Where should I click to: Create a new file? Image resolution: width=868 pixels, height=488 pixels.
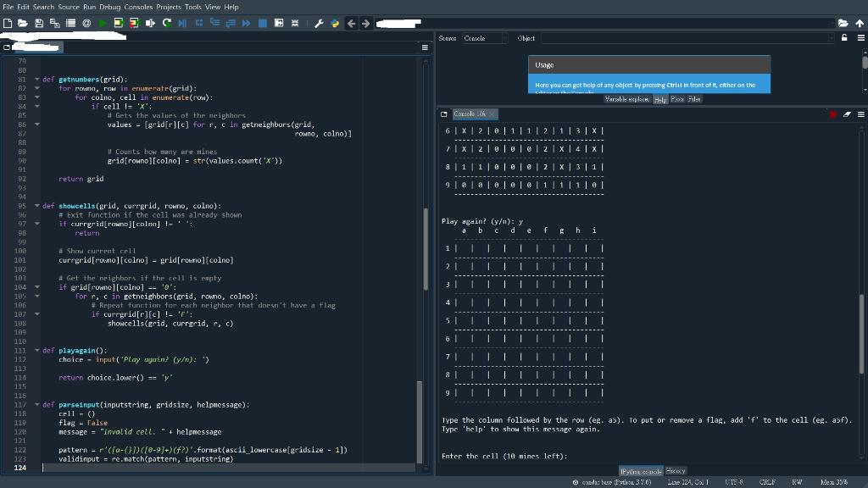(8, 23)
